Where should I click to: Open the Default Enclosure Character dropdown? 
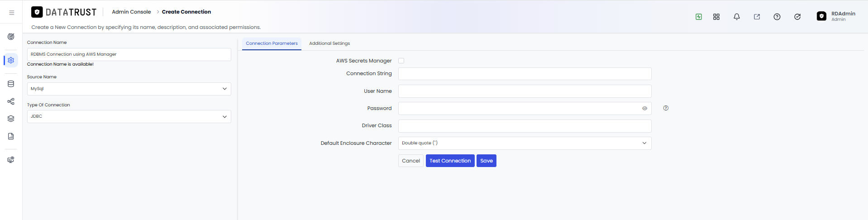pos(525,143)
